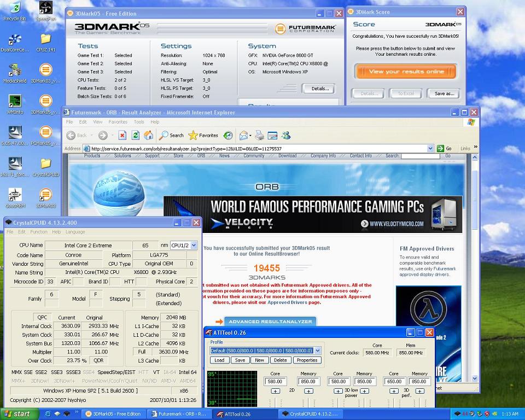Click the Stop icon in IE toolbar
This screenshot has height=420, width=525.
tap(122, 135)
